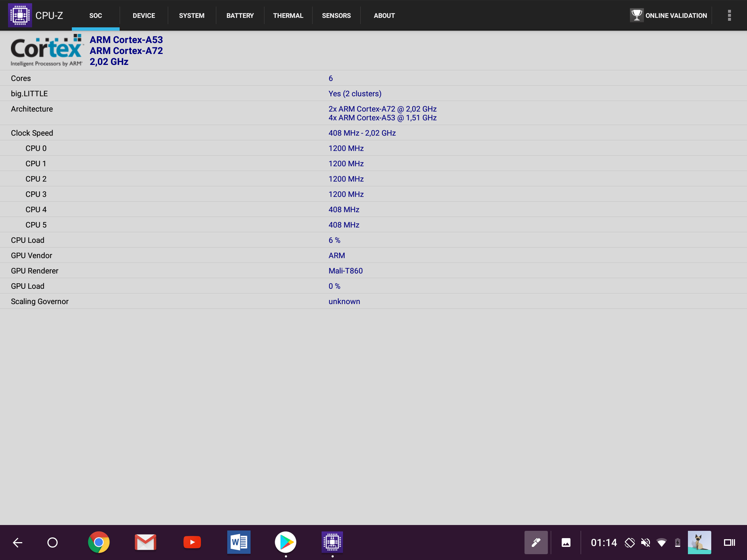This screenshot has height=560, width=747.
Task: Select the CPU Load value '6 %'
Action: tap(334, 240)
